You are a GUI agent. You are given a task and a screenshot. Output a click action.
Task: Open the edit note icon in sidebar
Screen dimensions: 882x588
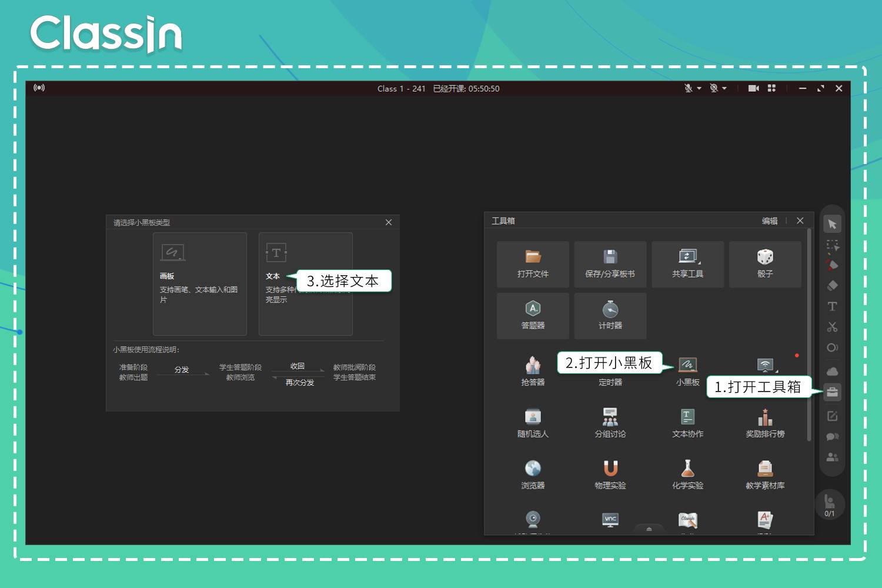[x=832, y=416]
